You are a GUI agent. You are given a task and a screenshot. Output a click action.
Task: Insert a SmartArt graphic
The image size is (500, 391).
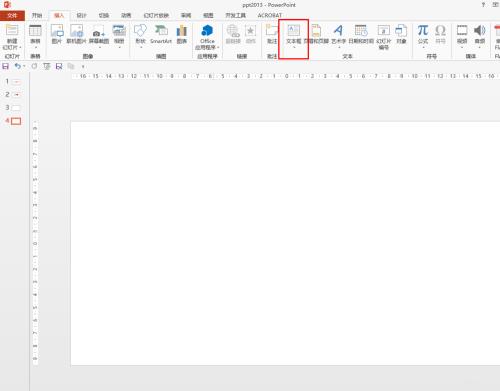[x=161, y=34]
